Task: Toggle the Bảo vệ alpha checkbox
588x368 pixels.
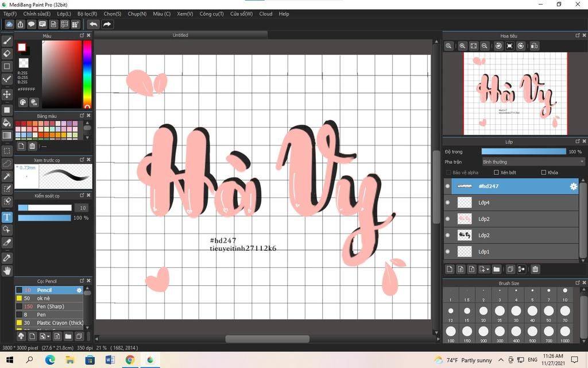Action: (448, 172)
